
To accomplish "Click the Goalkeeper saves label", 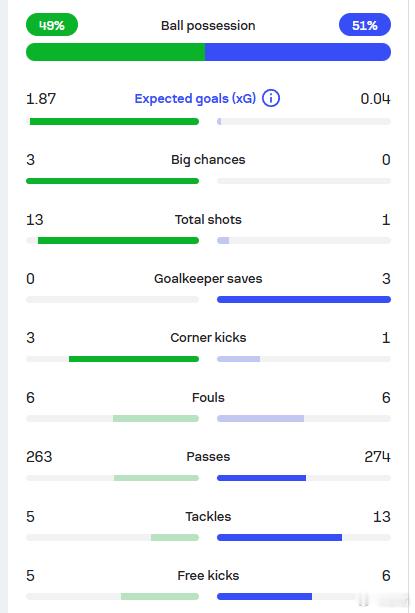I will point(208,279).
